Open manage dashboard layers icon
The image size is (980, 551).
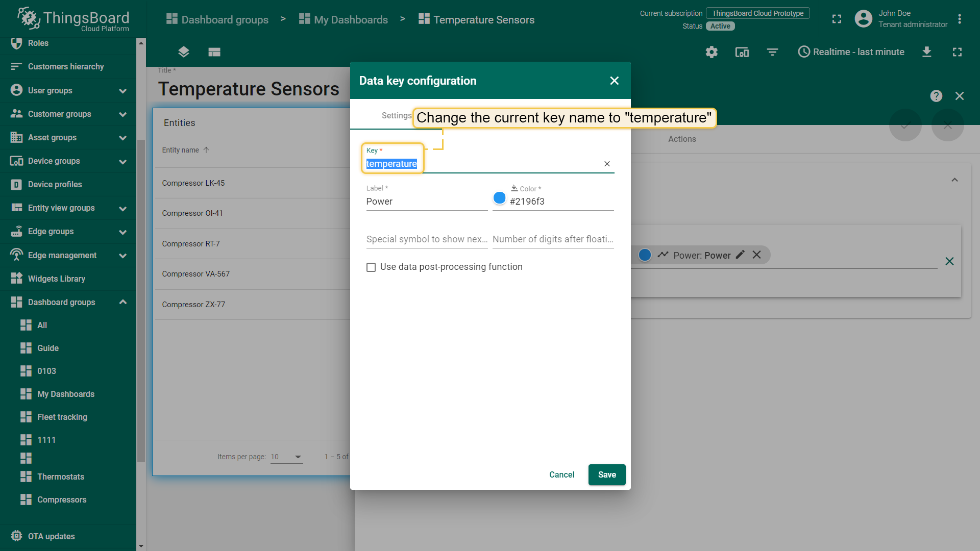pyautogui.click(x=184, y=52)
